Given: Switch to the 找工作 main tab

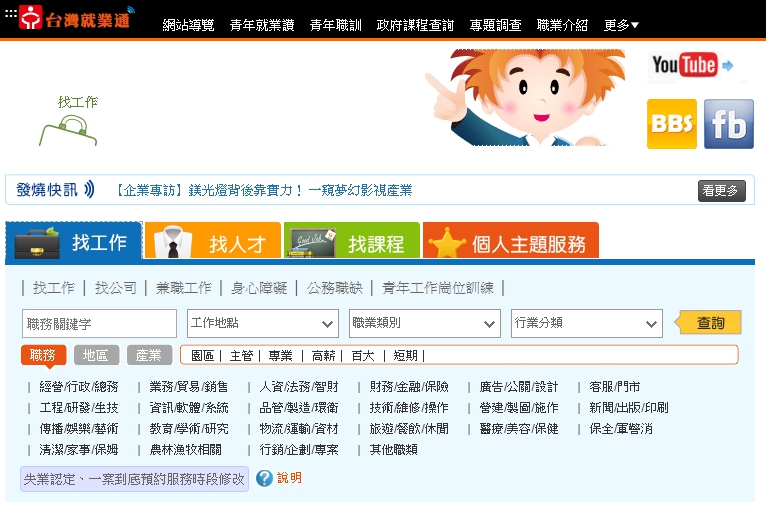Looking at the screenshot, I should [x=74, y=240].
